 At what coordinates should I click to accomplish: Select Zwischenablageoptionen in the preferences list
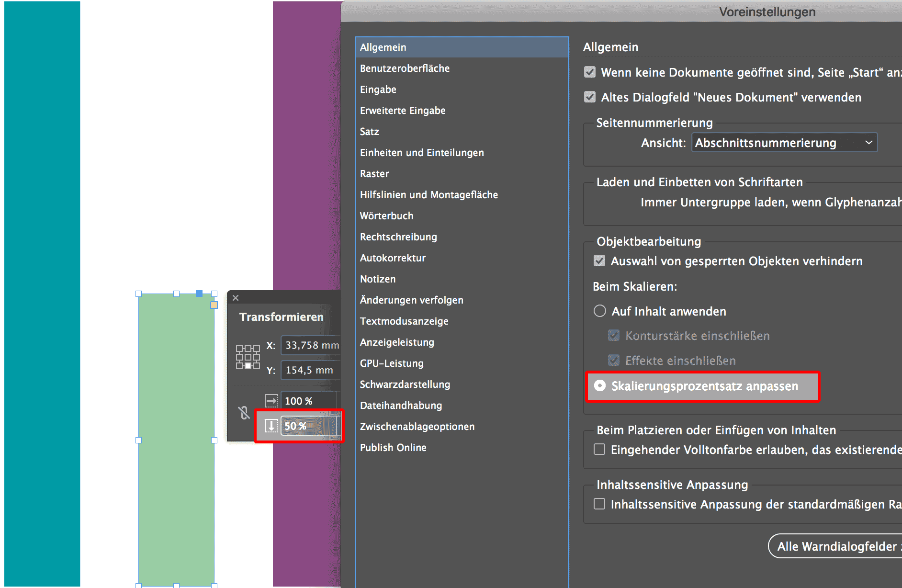click(x=417, y=426)
